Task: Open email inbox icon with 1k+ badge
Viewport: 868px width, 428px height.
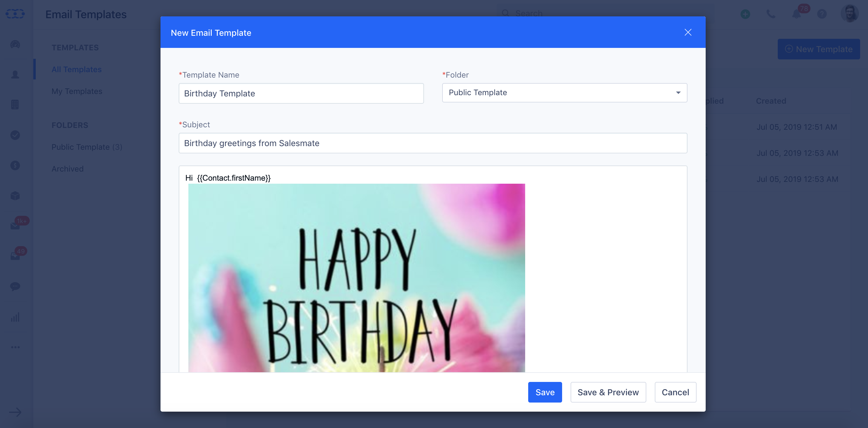Action: (x=15, y=225)
